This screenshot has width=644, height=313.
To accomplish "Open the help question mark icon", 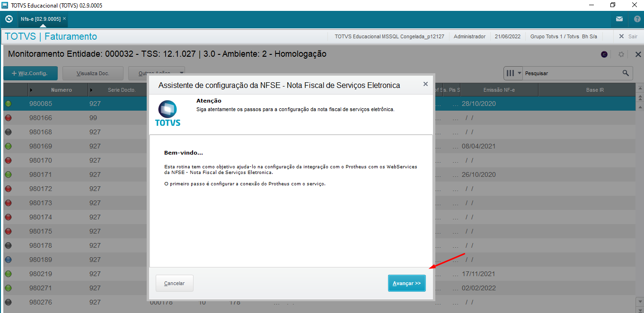I will tap(637, 19).
